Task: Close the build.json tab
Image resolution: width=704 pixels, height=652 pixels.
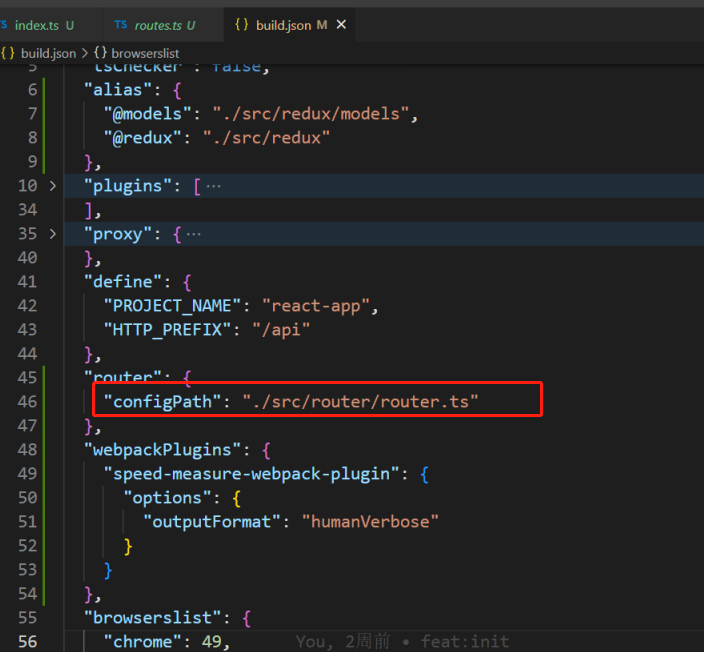Action: (x=341, y=25)
